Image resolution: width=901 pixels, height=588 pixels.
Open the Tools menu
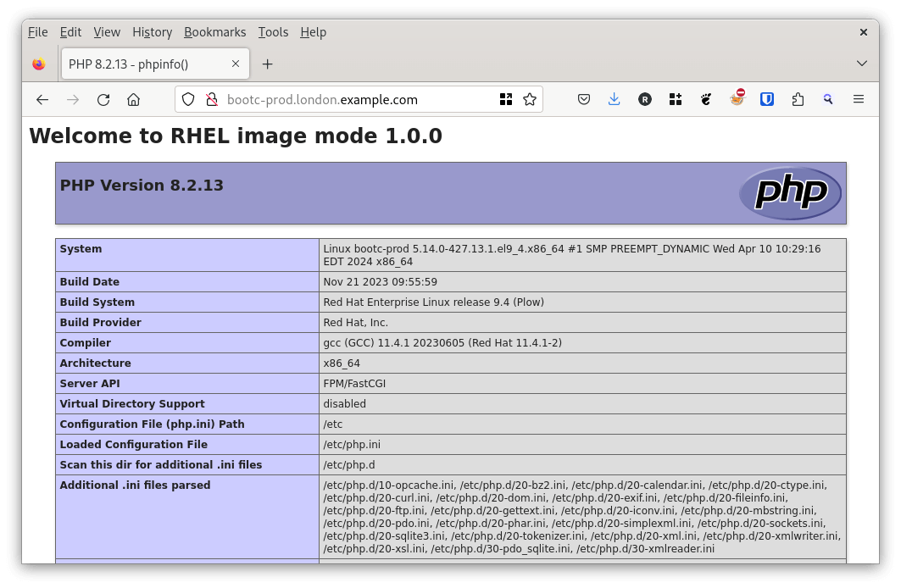273,32
